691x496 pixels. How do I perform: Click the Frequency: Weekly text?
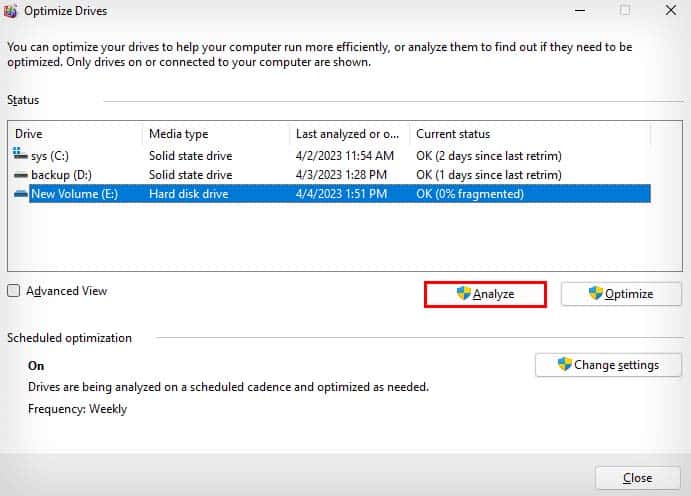point(78,409)
